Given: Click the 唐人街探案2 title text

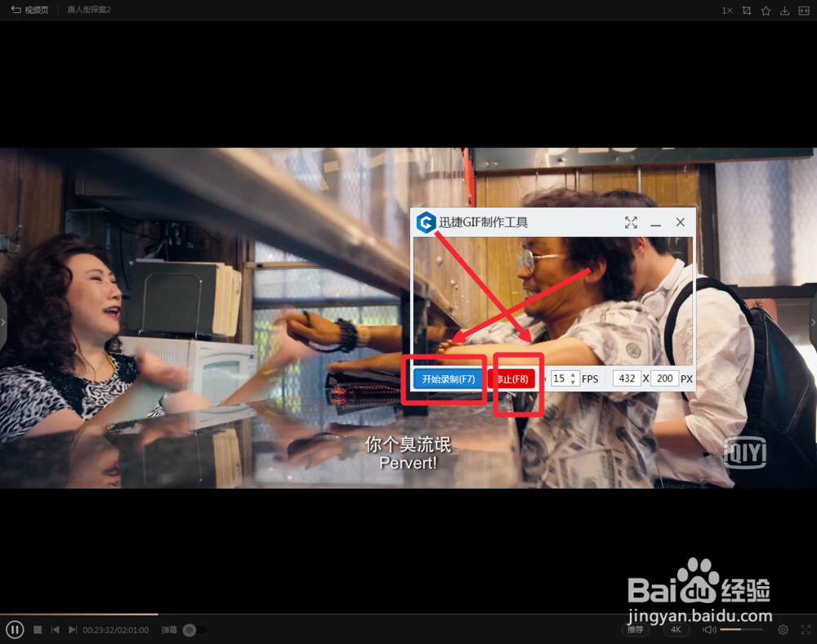Looking at the screenshot, I should coord(88,10).
